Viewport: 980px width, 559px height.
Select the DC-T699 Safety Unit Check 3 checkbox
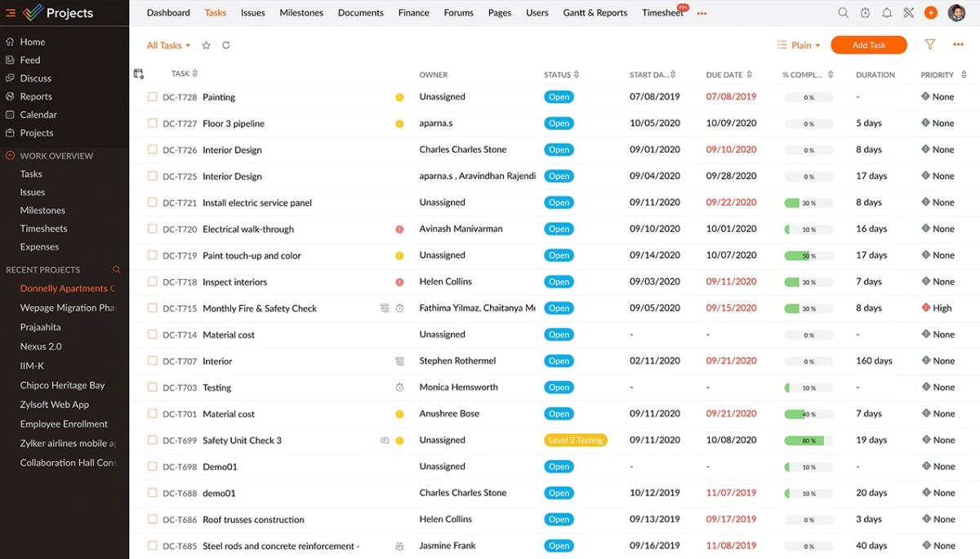pyautogui.click(x=152, y=440)
